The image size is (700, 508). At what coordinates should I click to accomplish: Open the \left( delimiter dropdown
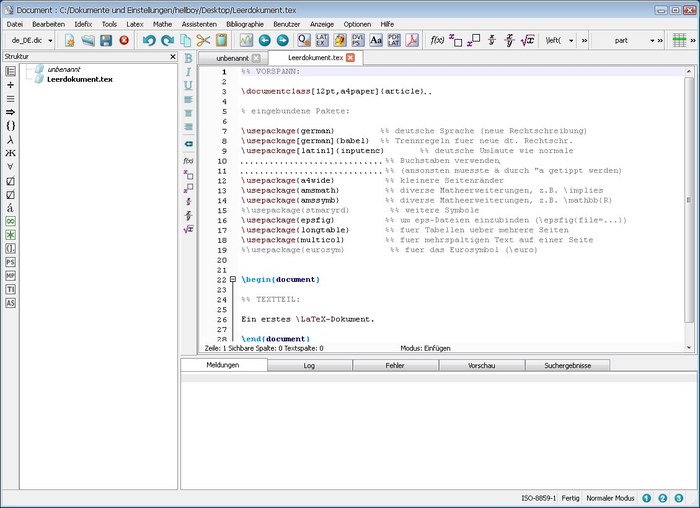559,41
